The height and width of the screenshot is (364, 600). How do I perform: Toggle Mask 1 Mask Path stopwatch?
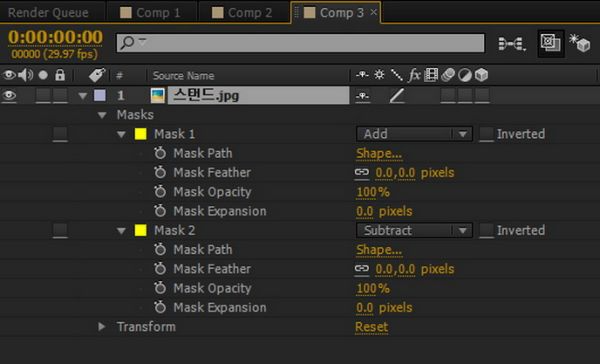coord(160,153)
